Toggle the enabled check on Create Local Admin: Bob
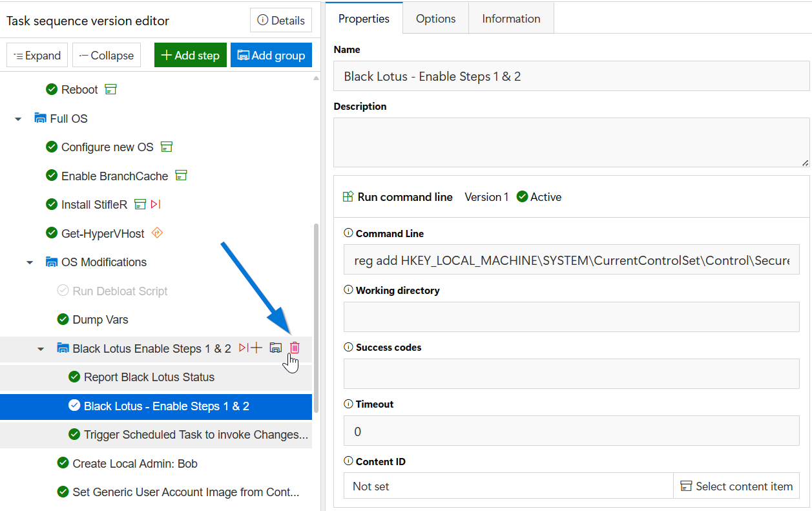This screenshot has width=812, height=511. [63, 463]
